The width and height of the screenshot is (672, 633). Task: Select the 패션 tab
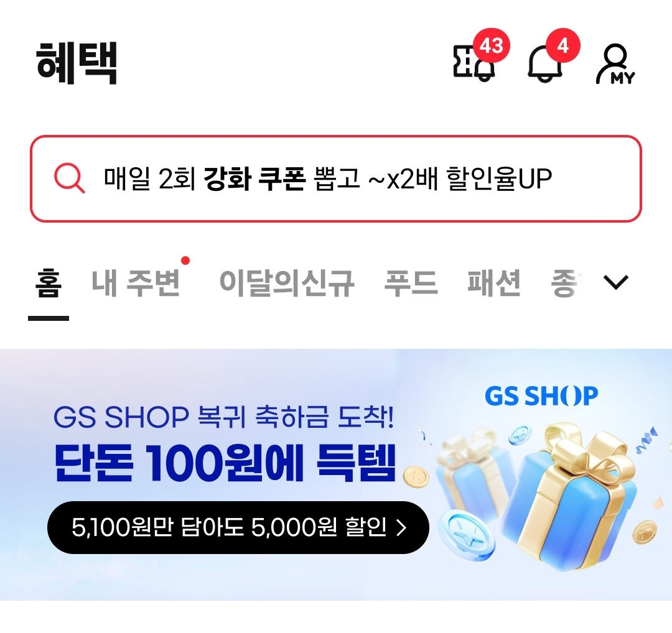click(494, 283)
